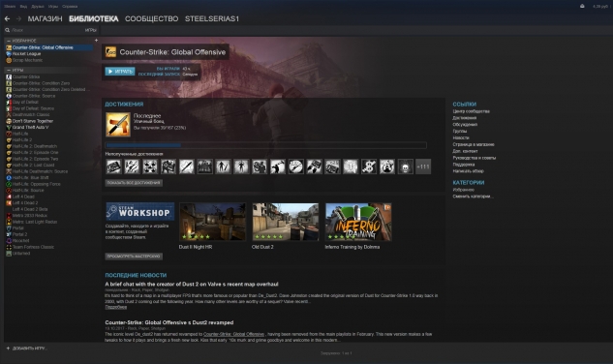The height and width of the screenshot is (364, 613).
Task: Open the Old Dust 2 workshop thumbnail
Action: click(286, 222)
